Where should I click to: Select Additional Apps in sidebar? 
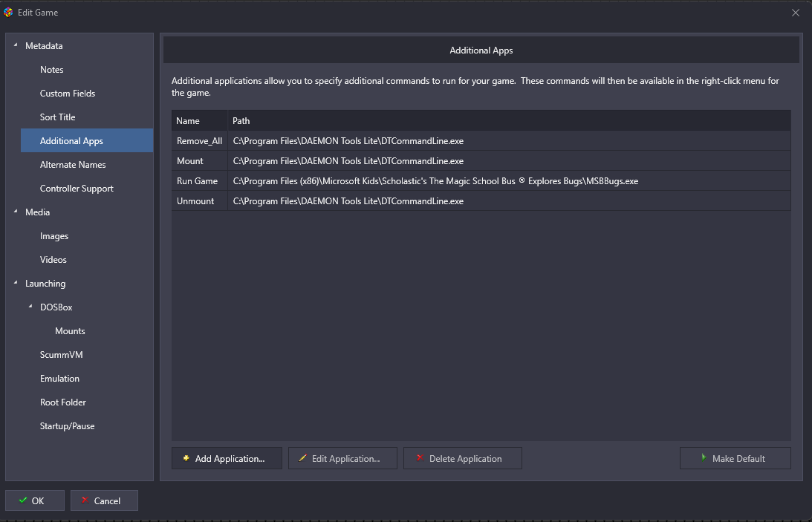pos(87,141)
